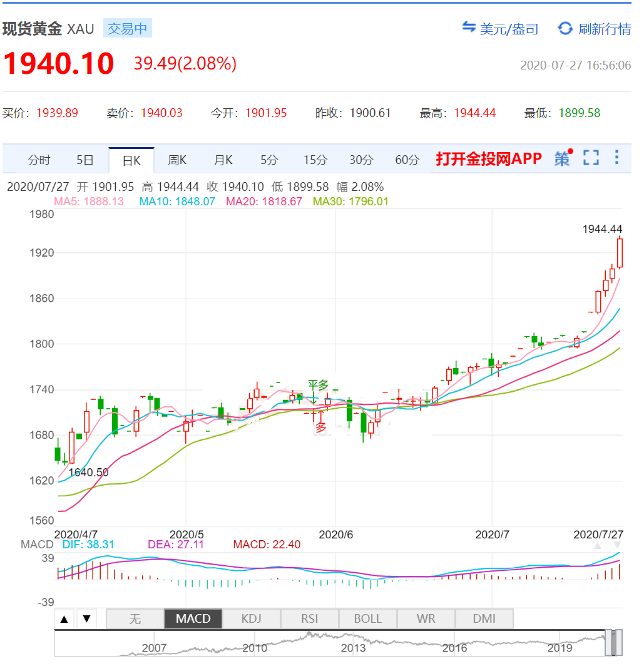The width and height of the screenshot is (644, 666).
Task: Click 2007 on the timeline navigator
Action: click(x=154, y=648)
